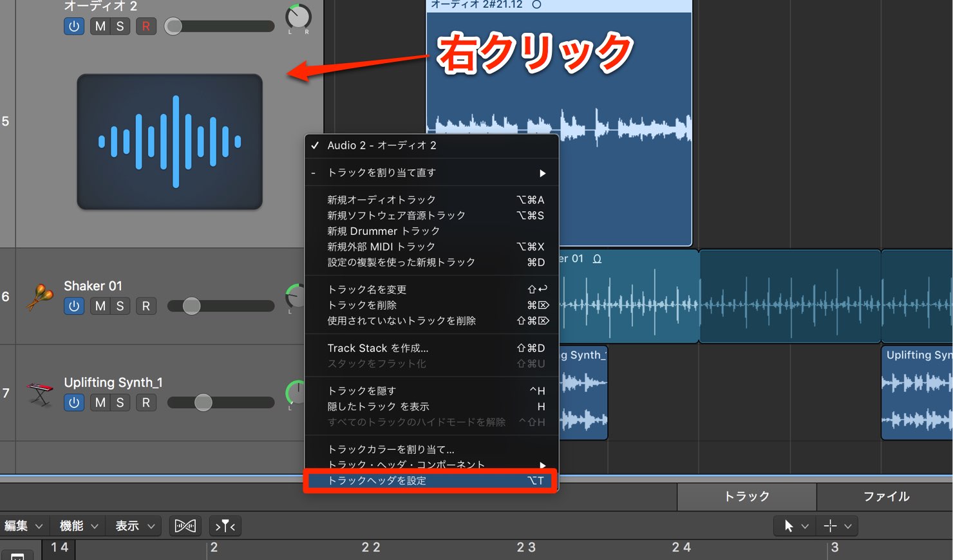Disable record on the オーディオ 2 track
953x560 pixels.
tap(146, 26)
